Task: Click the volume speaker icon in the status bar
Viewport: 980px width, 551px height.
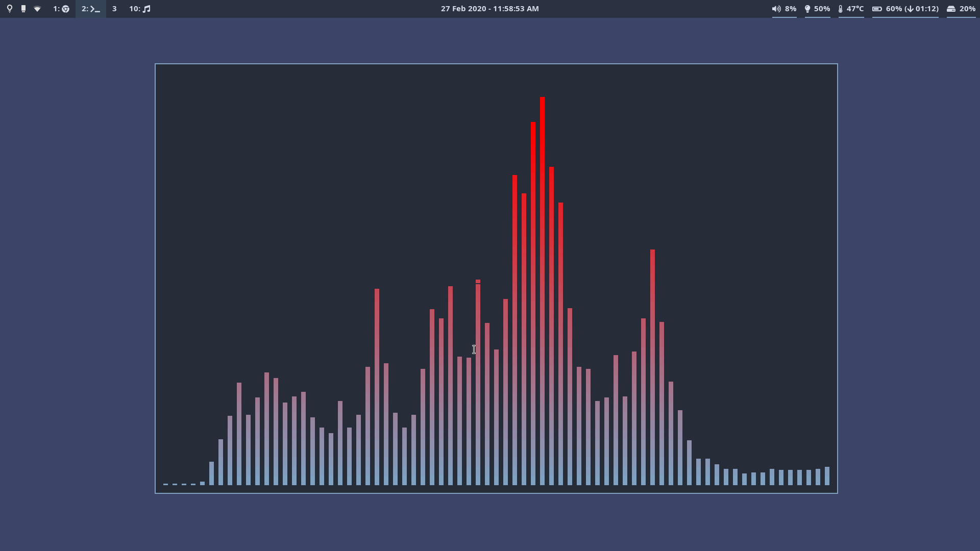Action: pyautogui.click(x=776, y=9)
